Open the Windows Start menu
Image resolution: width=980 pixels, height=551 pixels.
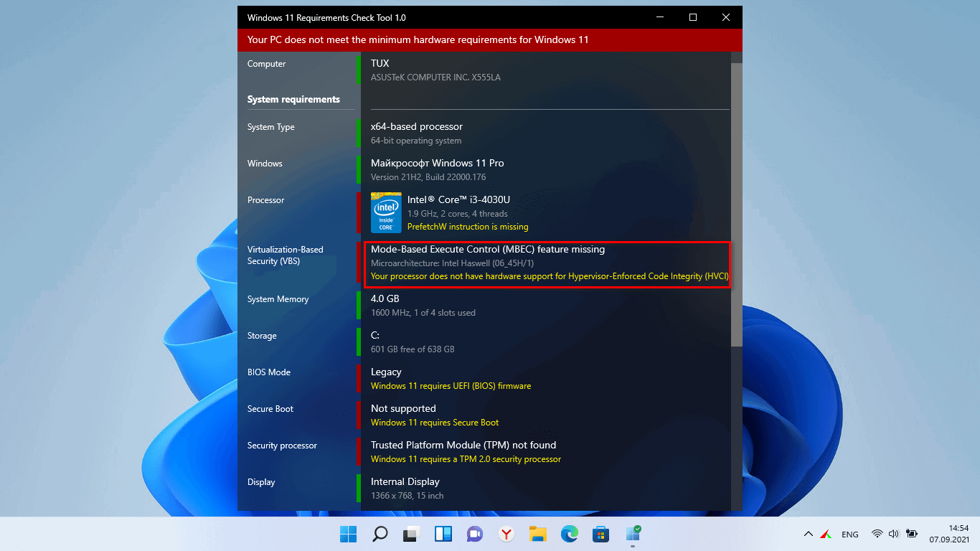(x=348, y=534)
